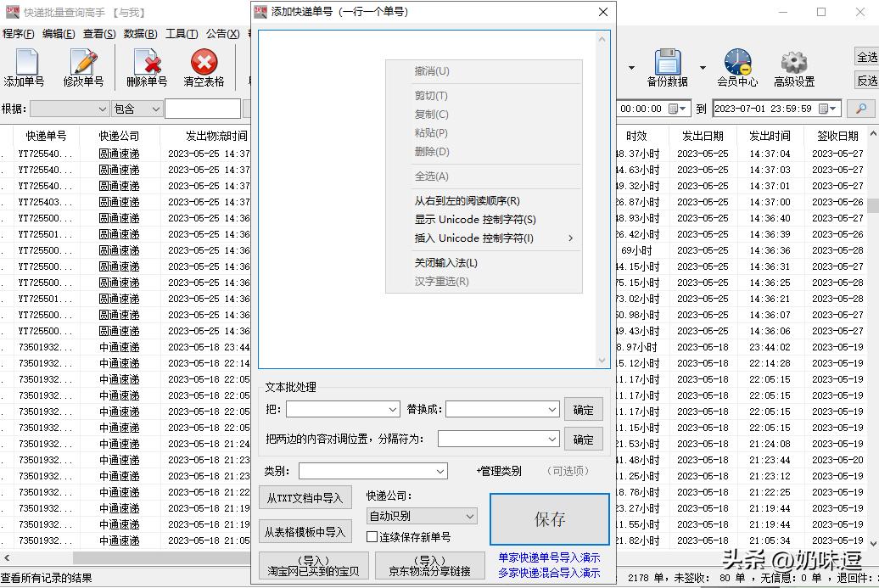The height and width of the screenshot is (588, 879).
Task: Open the 公告(X) menu
Action: tap(223, 34)
